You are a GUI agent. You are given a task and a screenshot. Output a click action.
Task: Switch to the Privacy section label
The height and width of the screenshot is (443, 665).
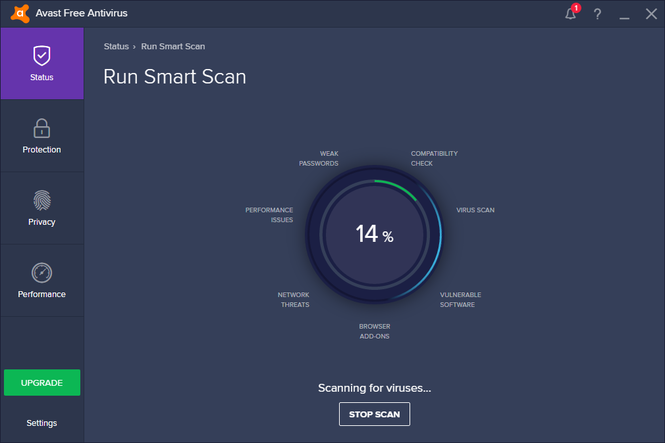42,222
